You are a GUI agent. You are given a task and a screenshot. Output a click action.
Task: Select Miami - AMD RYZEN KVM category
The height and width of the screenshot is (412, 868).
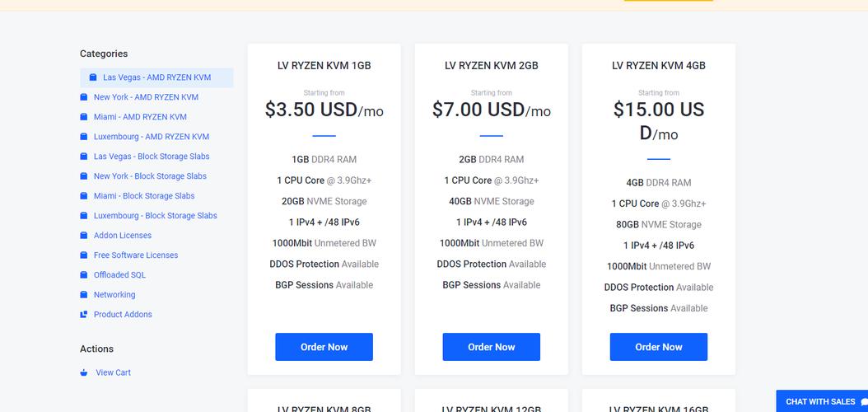pyautogui.click(x=140, y=117)
